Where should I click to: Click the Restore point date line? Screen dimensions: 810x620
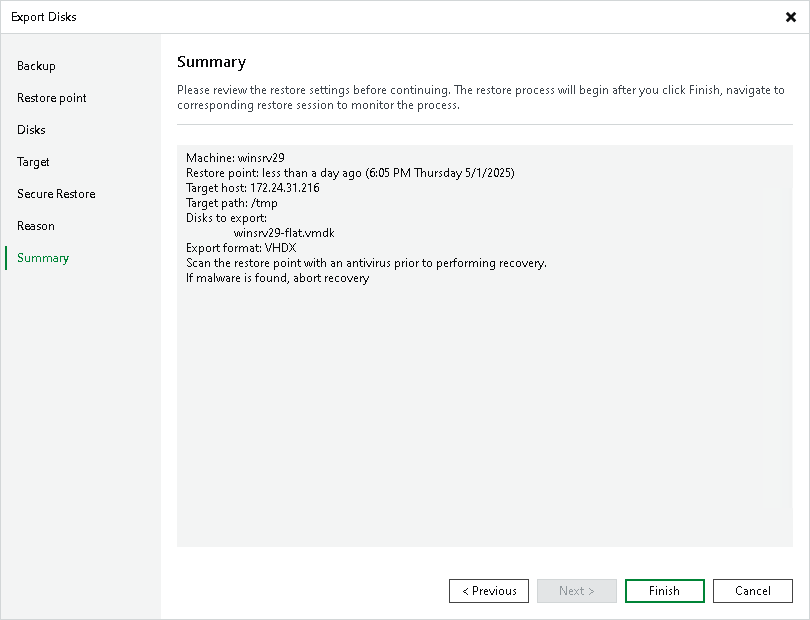coord(350,173)
